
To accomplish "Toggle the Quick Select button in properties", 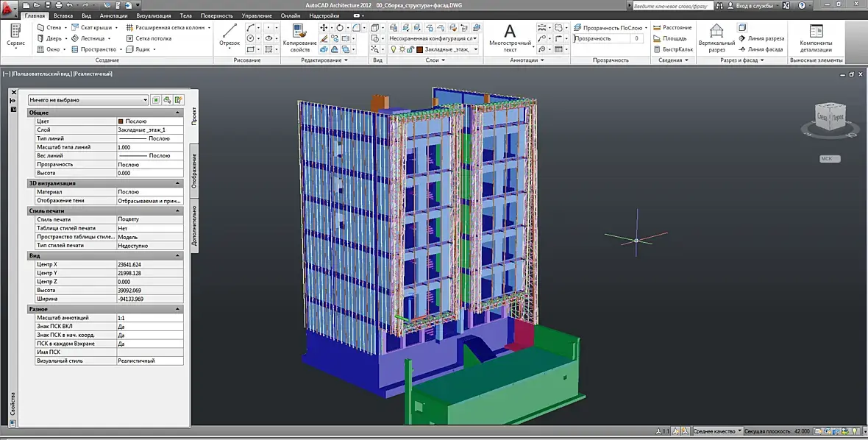I will click(x=179, y=100).
